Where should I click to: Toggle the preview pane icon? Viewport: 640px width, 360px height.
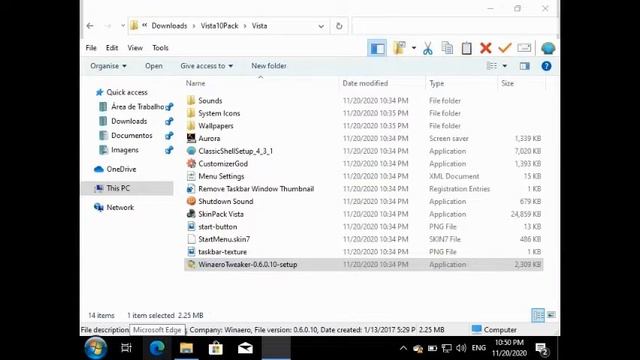(524, 66)
